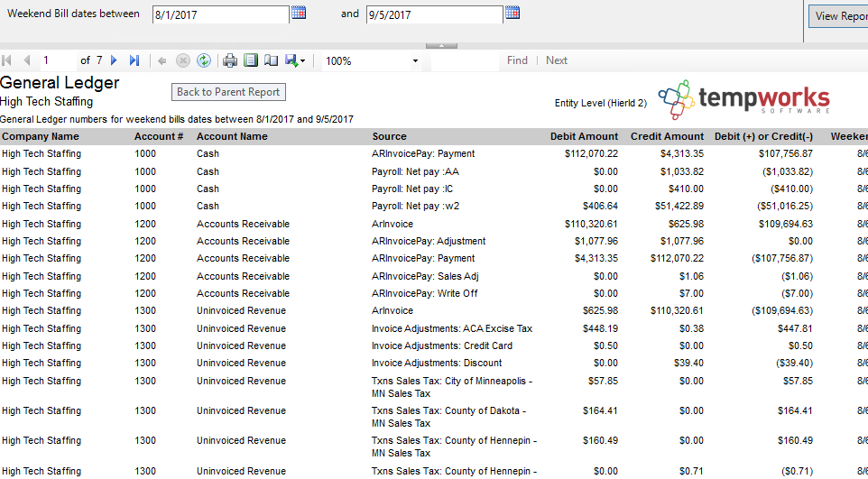
Task: Open calendar picker for end date
Action: coord(512,13)
